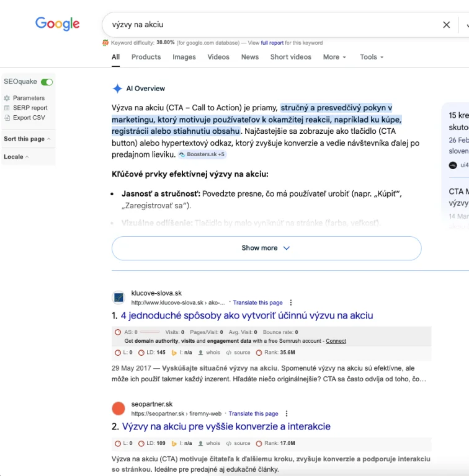View source for the seopartner.sk result
The height and width of the screenshot is (476, 469).
pyautogui.click(x=238, y=444)
